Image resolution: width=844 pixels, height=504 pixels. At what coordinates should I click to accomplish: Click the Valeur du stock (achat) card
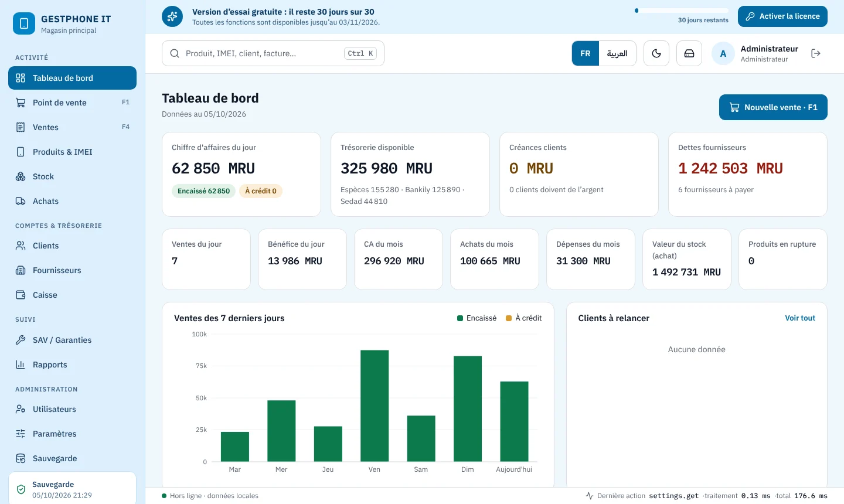point(687,259)
